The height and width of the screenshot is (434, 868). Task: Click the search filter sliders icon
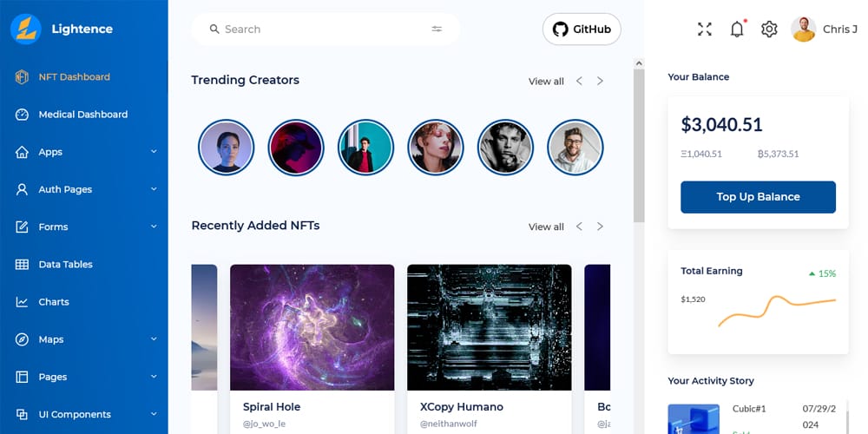[x=437, y=30]
